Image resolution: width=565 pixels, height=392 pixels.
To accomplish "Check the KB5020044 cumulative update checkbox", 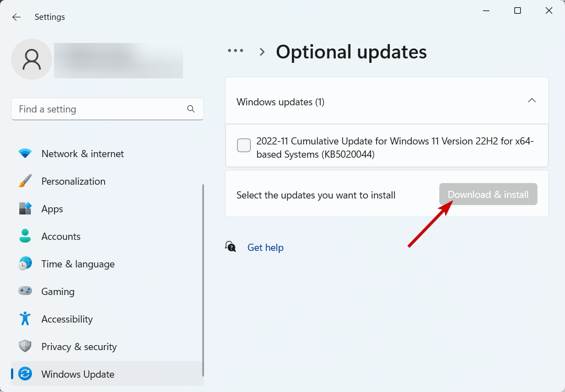I will 244,145.
